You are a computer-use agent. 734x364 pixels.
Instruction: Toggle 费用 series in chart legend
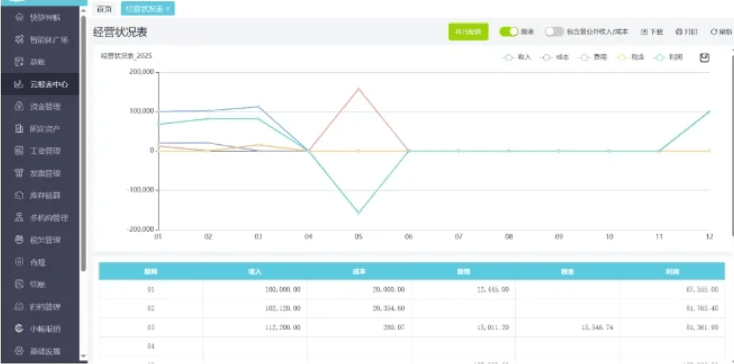[593, 58]
